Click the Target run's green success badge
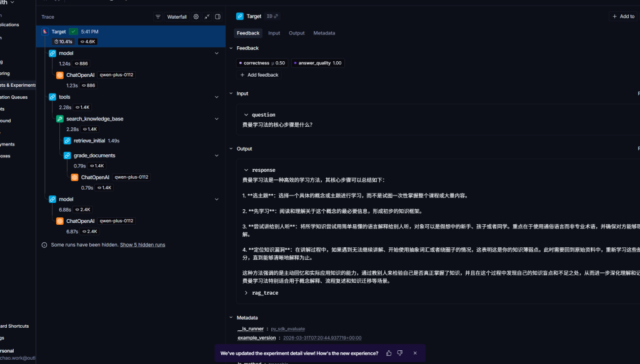The width and height of the screenshot is (640, 364). pyautogui.click(x=74, y=31)
